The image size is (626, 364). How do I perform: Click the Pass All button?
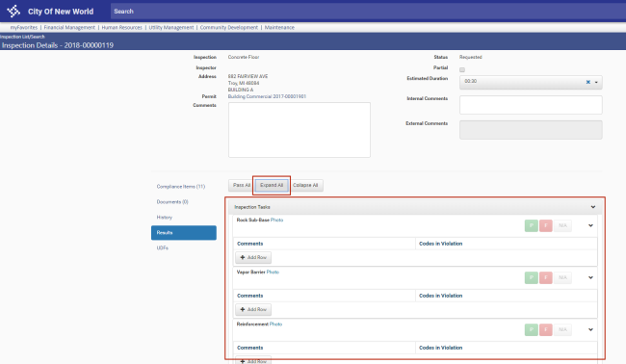242,185
